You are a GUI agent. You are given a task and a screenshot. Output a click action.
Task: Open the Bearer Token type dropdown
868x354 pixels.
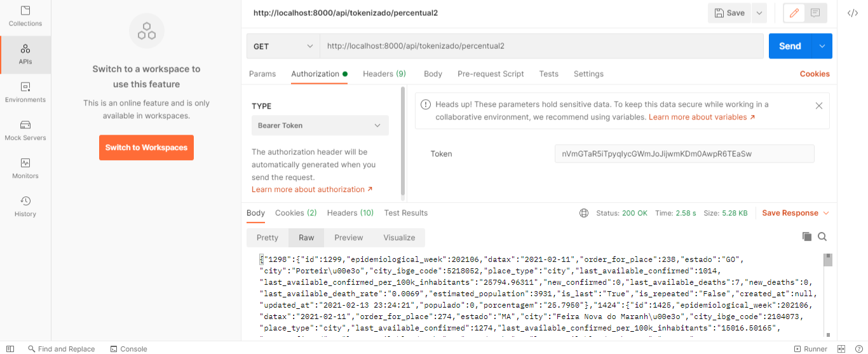pos(320,125)
